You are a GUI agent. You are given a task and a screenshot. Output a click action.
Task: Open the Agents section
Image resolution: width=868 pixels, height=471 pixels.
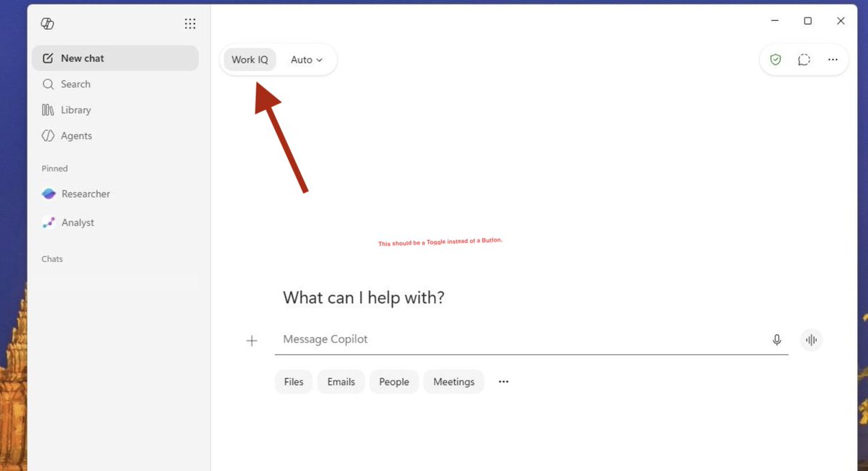(115, 135)
